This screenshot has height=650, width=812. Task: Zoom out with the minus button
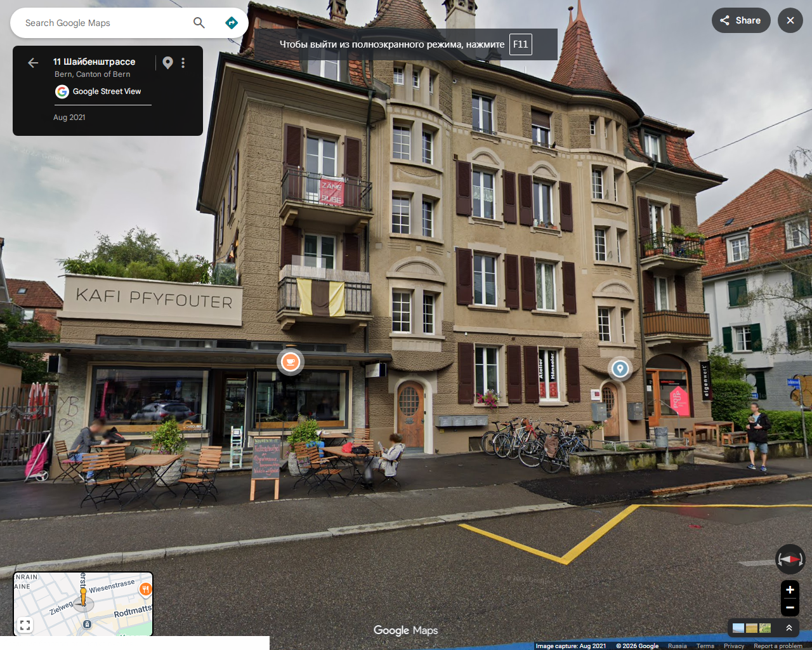[x=790, y=607]
